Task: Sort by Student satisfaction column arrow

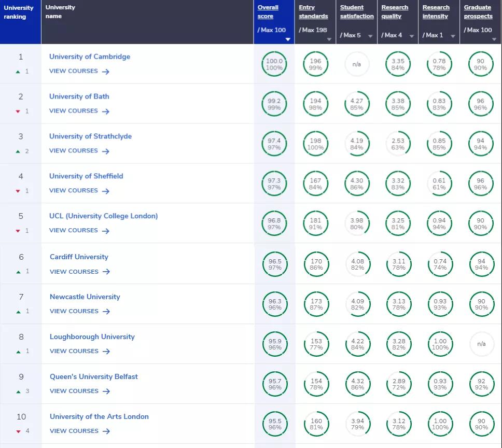Action: [x=370, y=36]
